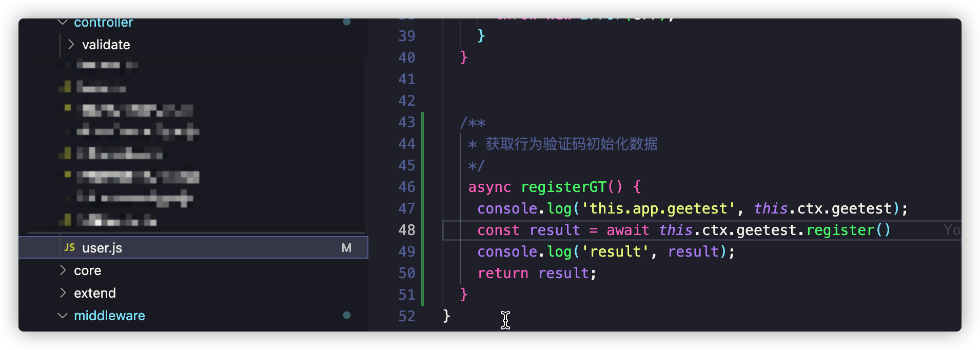980x350 pixels.
Task: Select the middleware folder label
Action: click(x=109, y=316)
